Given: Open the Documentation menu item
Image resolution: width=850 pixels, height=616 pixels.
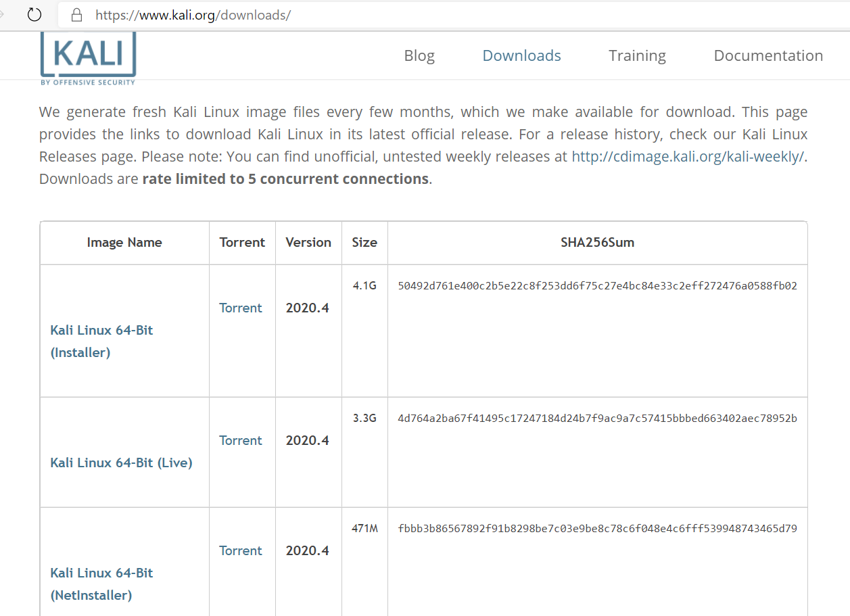Looking at the screenshot, I should [x=768, y=55].
